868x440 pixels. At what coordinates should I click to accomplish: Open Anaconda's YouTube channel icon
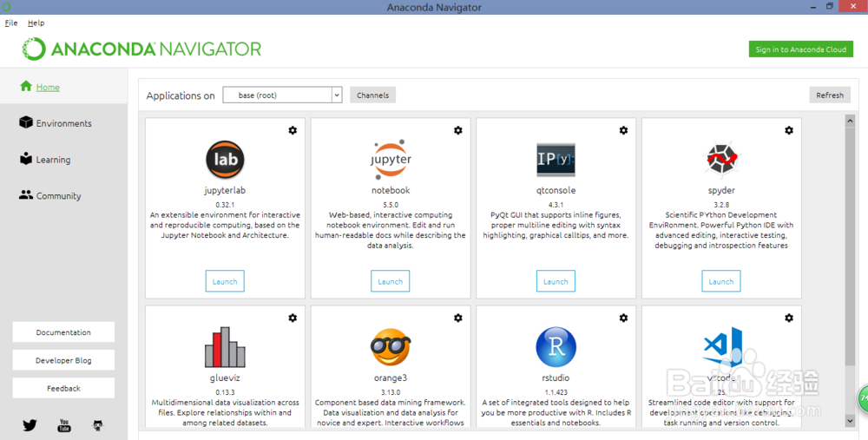[x=64, y=425]
